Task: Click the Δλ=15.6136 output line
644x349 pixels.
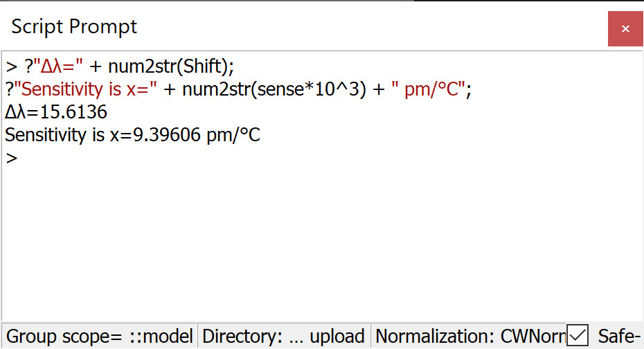Action: click(56, 112)
